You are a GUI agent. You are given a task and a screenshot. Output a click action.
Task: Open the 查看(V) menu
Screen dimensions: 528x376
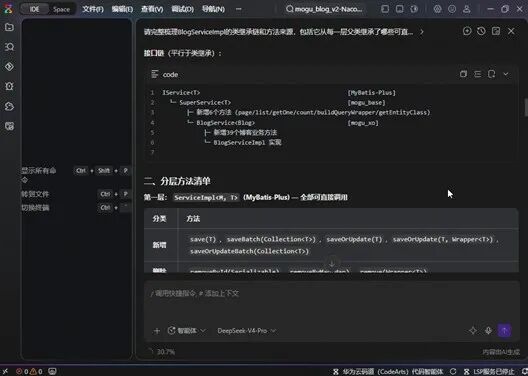click(x=153, y=9)
